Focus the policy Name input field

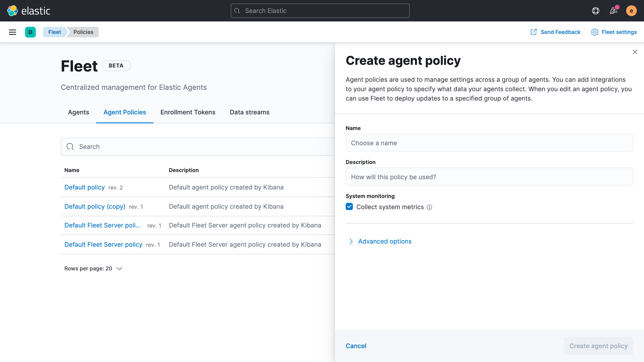(489, 143)
